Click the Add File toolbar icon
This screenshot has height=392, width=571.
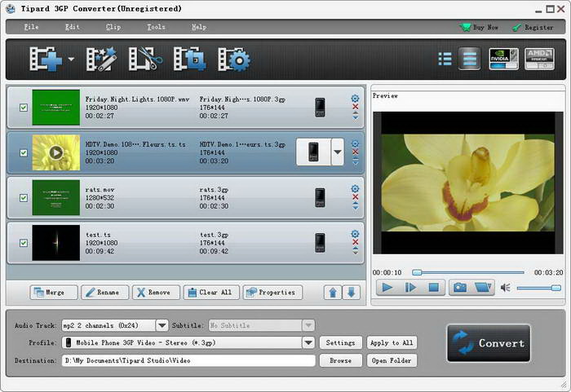(x=46, y=59)
